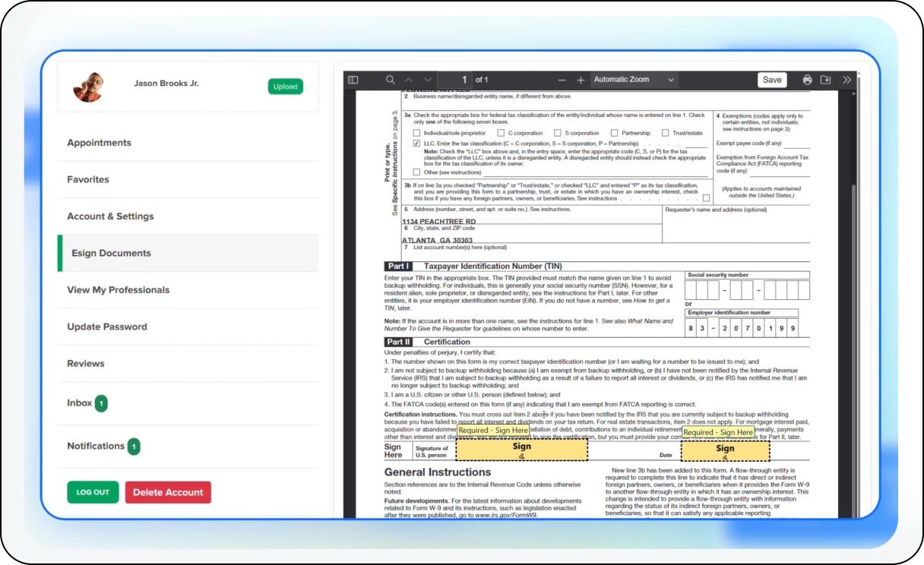Print the document using printer icon

coord(807,80)
